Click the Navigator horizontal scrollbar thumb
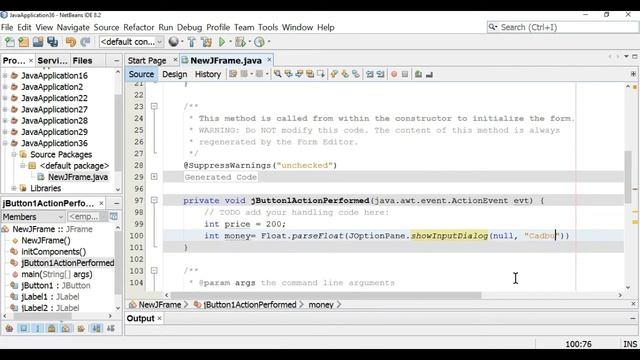This screenshot has height=360, width=640. (x=43, y=316)
